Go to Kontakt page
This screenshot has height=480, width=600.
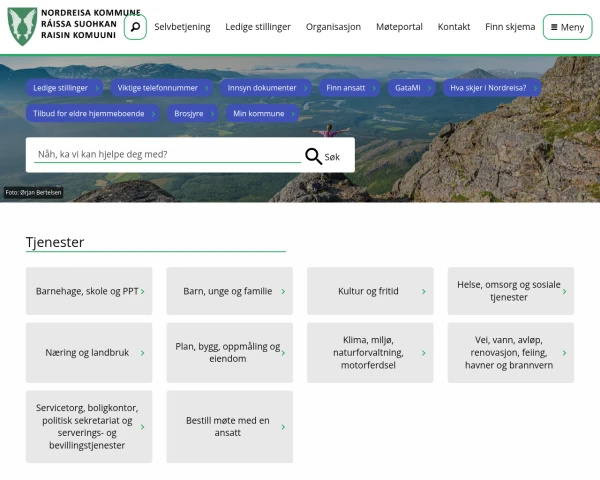(453, 27)
